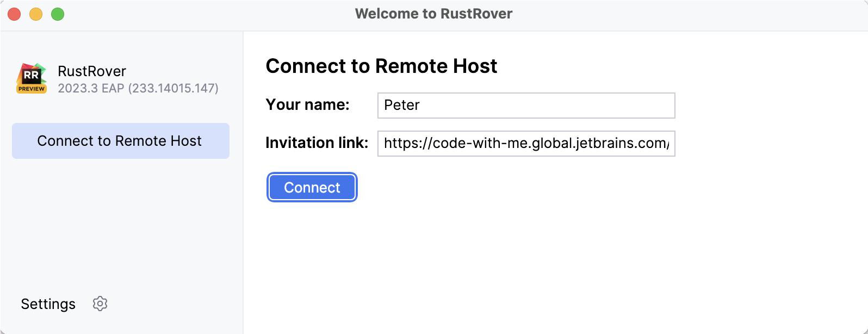Click the build number 233.14015.147

(x=173, y=88)
